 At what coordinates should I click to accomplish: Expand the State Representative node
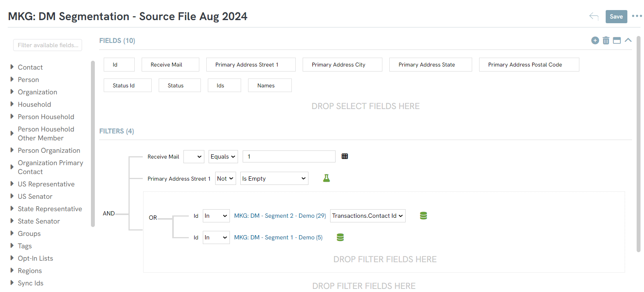pyautogui.click(x=12, y=208)
